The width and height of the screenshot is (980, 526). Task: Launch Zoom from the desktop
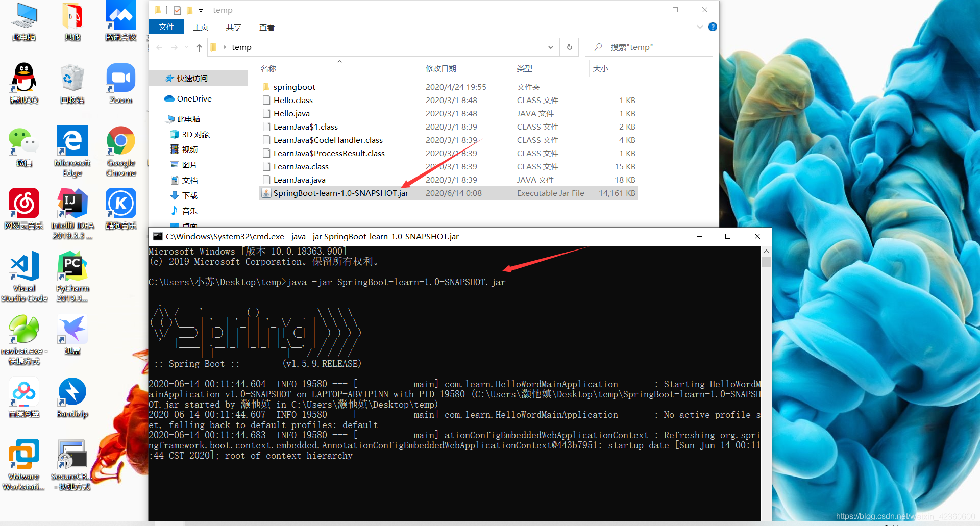121,84
